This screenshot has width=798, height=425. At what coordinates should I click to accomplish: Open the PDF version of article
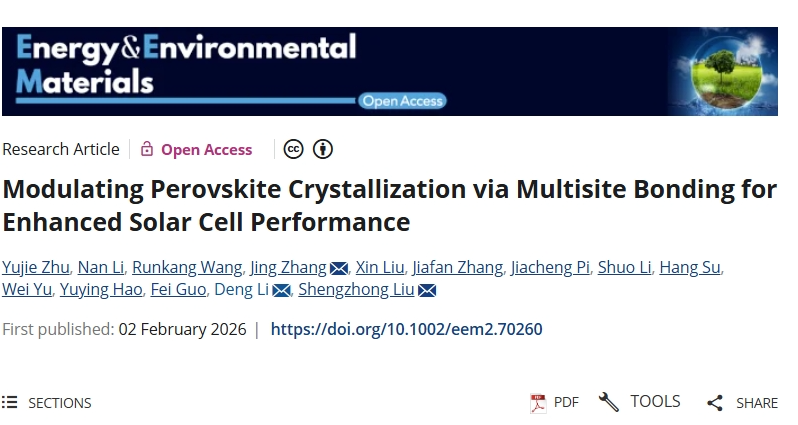tap(555, 402)
